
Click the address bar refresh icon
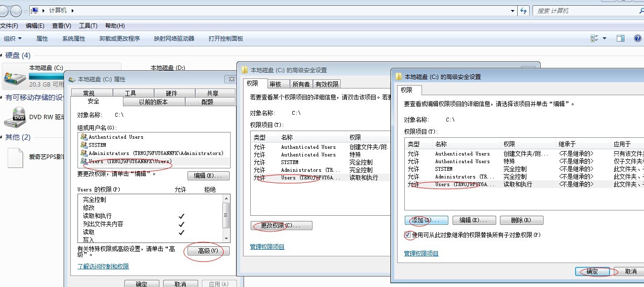[x=523, y=11]
